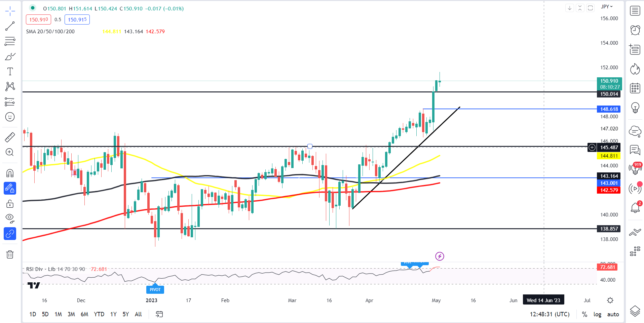Click the 148.618 blue price label
The width and height of the screenshot is (644, 323).
609,109
